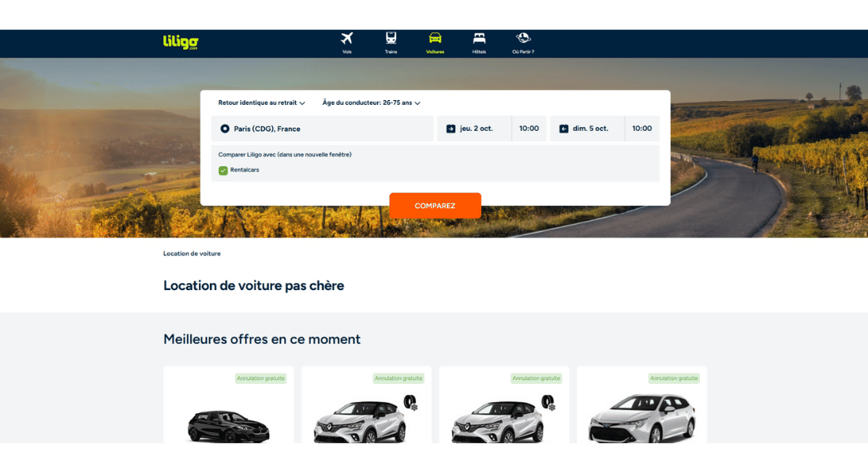This screenshot has width=868, height=473.
Task: Click the Où Partir globe icon
Action: pyautogui.click(x=523, y=39)
